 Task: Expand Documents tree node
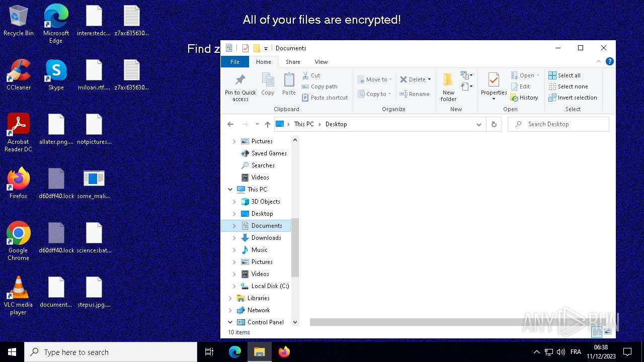234,226
